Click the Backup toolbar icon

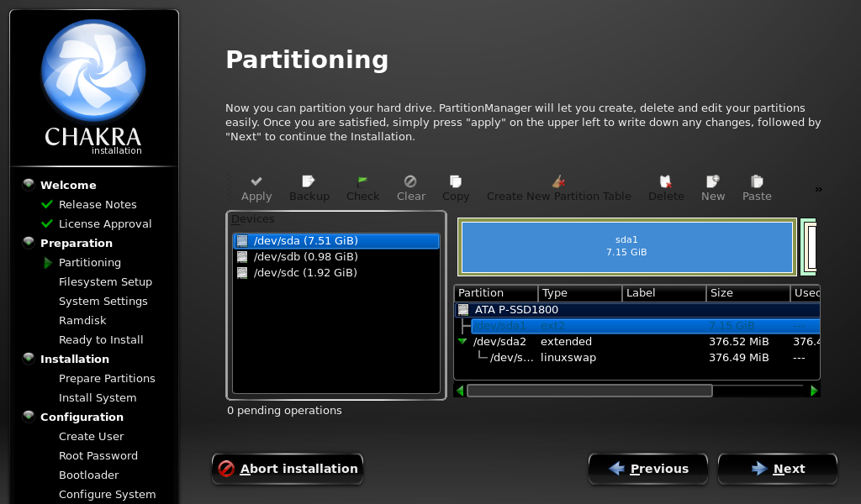click(309, 181)
